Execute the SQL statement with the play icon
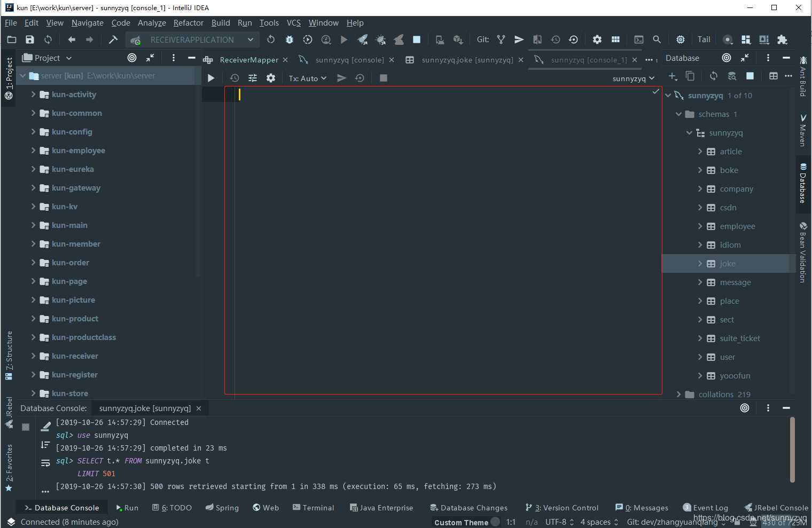This screenshot has height=528, width=812. coord(211,78)
